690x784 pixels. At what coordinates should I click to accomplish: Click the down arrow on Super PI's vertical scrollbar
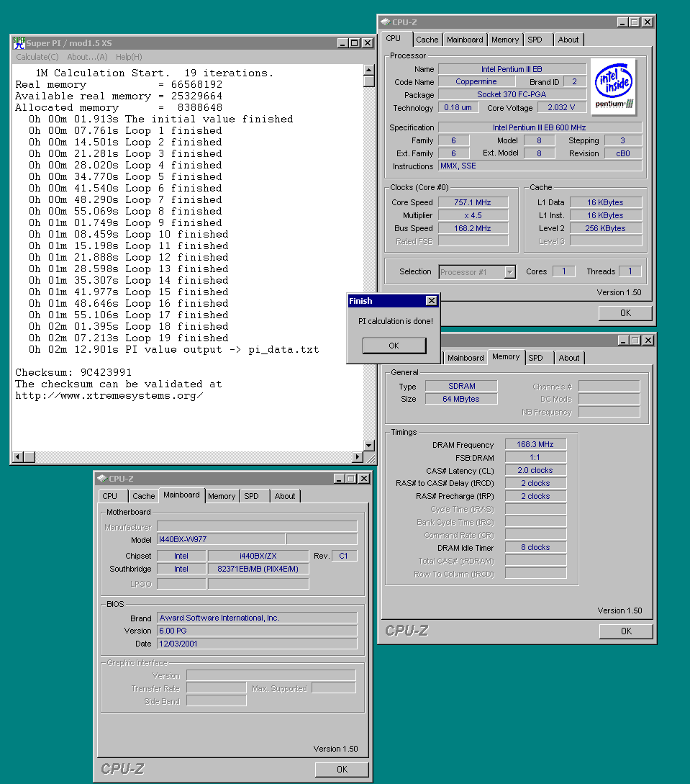(368, 445)
